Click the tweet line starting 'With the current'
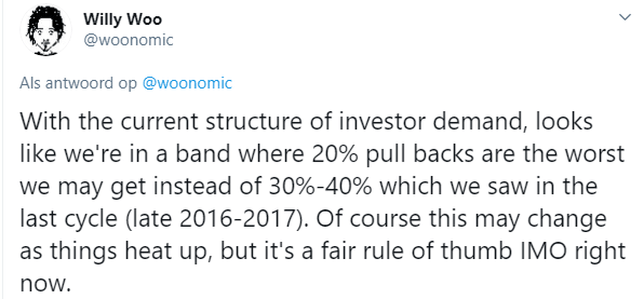The image size is (644, 299). point(306,122)
